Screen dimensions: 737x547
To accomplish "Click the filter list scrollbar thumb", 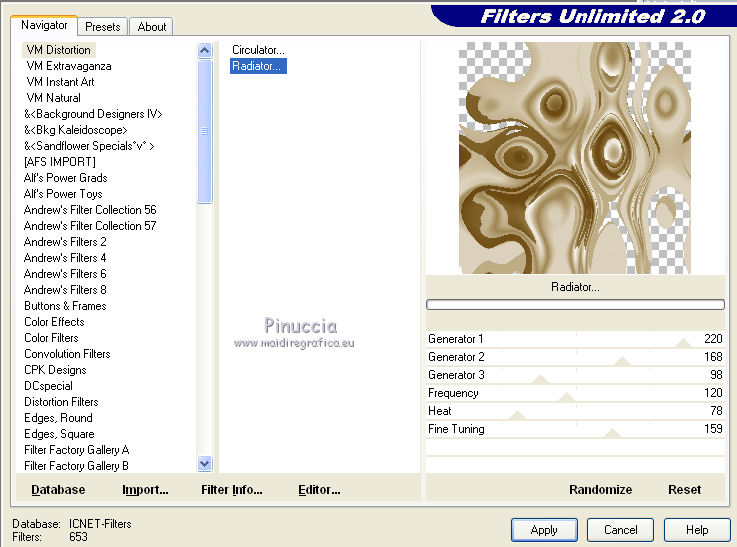I will [x=204, y=131].
